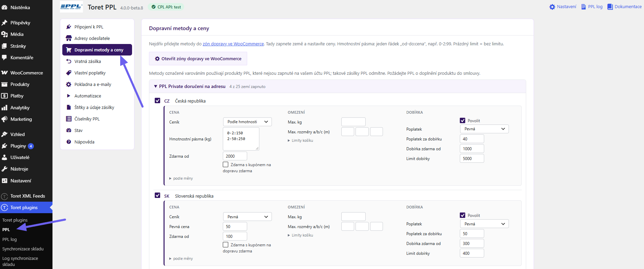Uncheck the SK Slovenská republika checkbox
This screenshot has height=269, width=644.
click(157, 195)
